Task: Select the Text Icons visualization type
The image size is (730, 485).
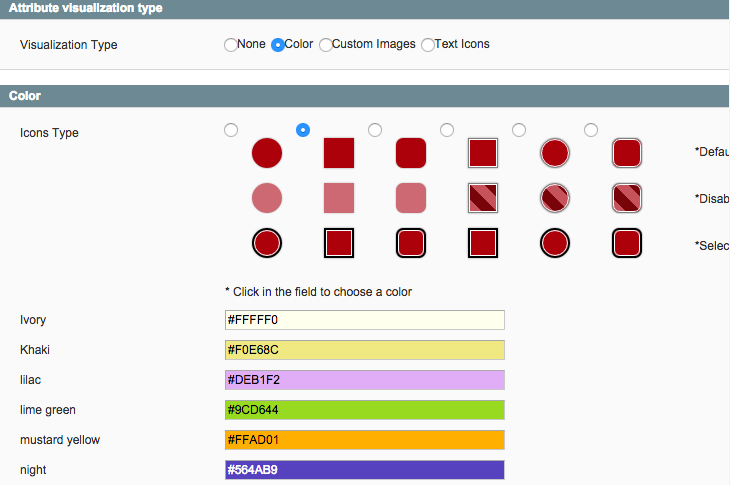Action: coord(427,45)
